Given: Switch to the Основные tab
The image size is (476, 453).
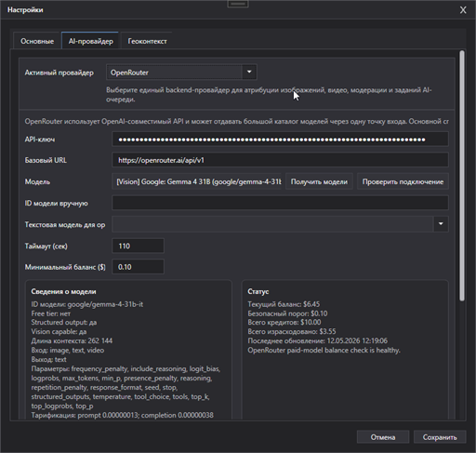Looking at the screenshot, I should pyautogui.click(x=37, y=41).
